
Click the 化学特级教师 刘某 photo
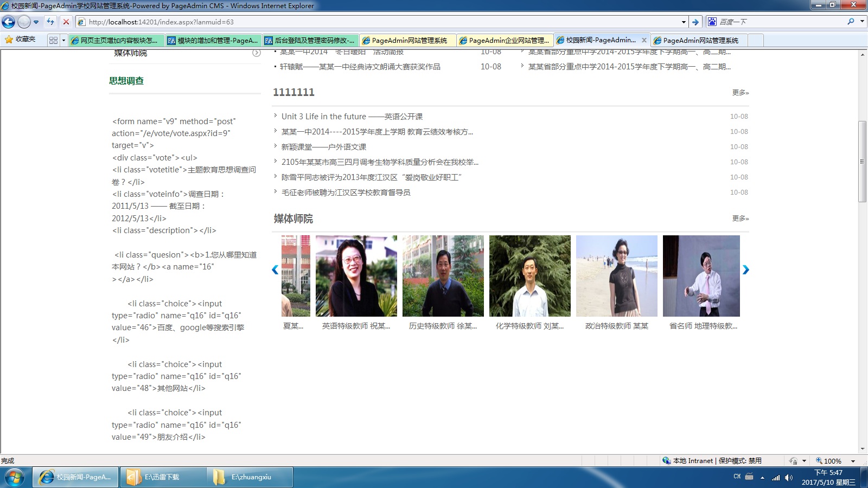click(530, 276)
